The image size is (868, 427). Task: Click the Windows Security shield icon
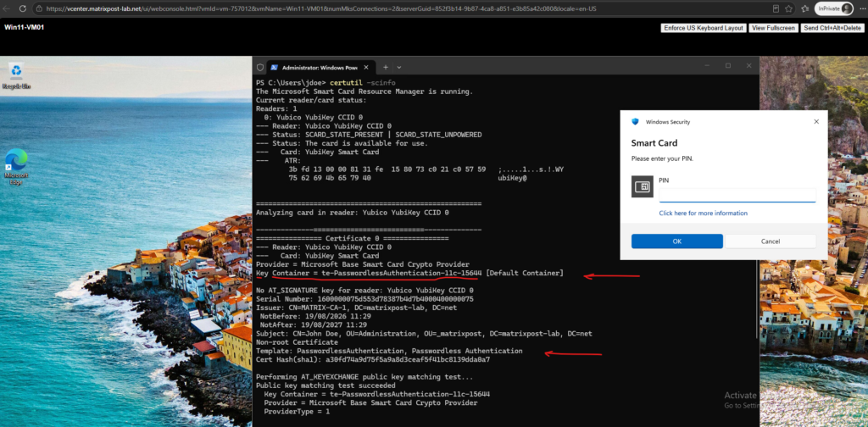pyautogui.click(x=635, y=122)
